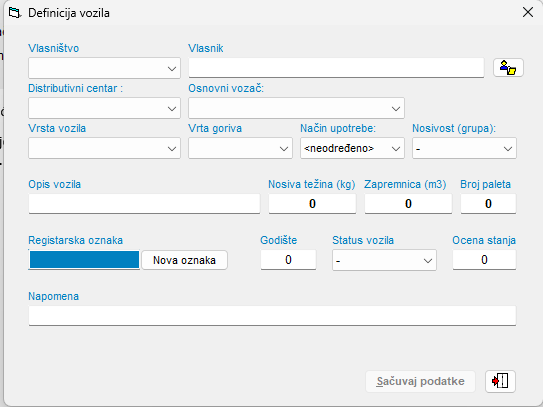Click the Vlasništvo label
This screenshot has width=543, height=407.
[54, 48]
